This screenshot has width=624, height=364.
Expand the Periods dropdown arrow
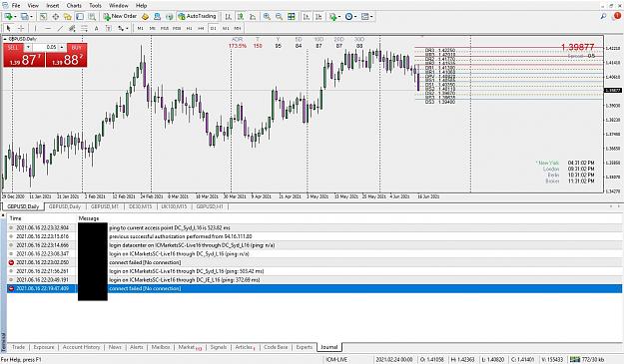355,17
